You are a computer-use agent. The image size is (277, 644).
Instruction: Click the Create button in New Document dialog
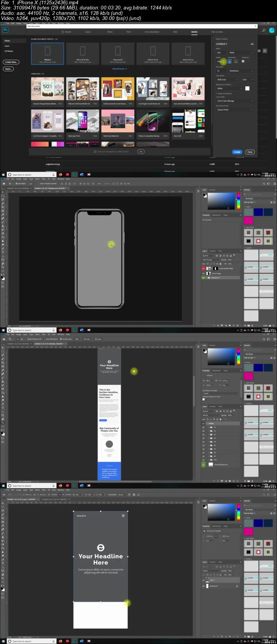237,152
